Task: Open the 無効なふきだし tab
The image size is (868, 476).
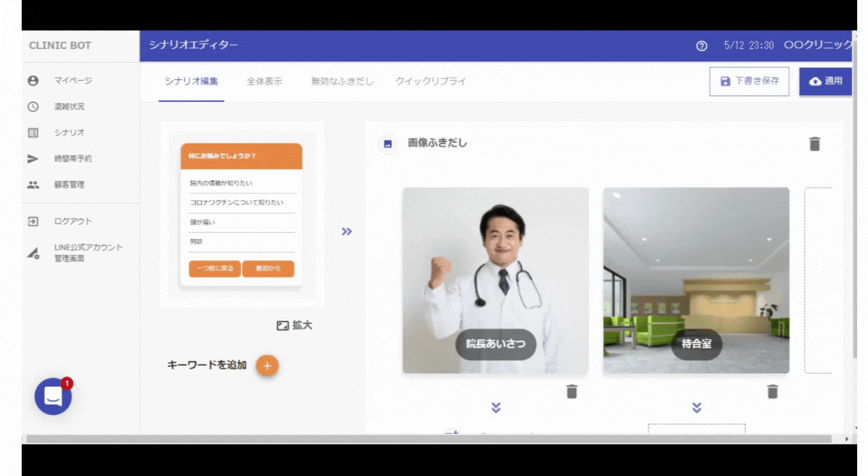Action: 342,81
